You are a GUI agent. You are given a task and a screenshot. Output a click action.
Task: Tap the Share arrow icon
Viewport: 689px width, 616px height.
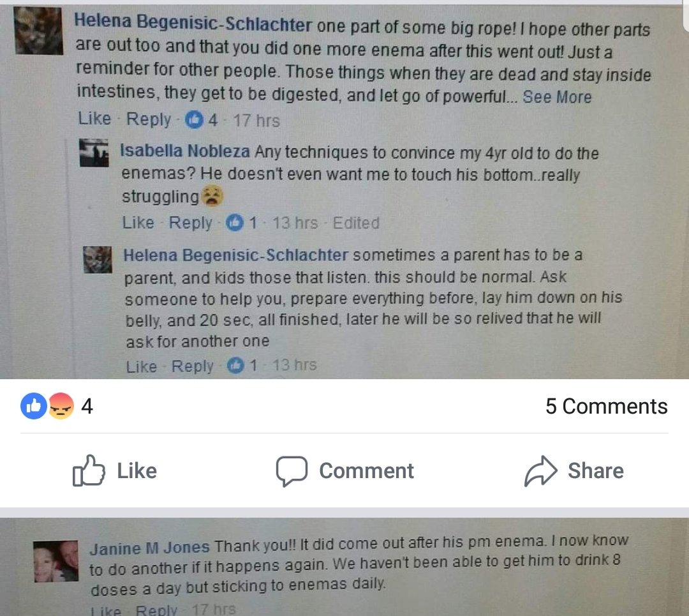pyautogui.click(x=540, y=470)
